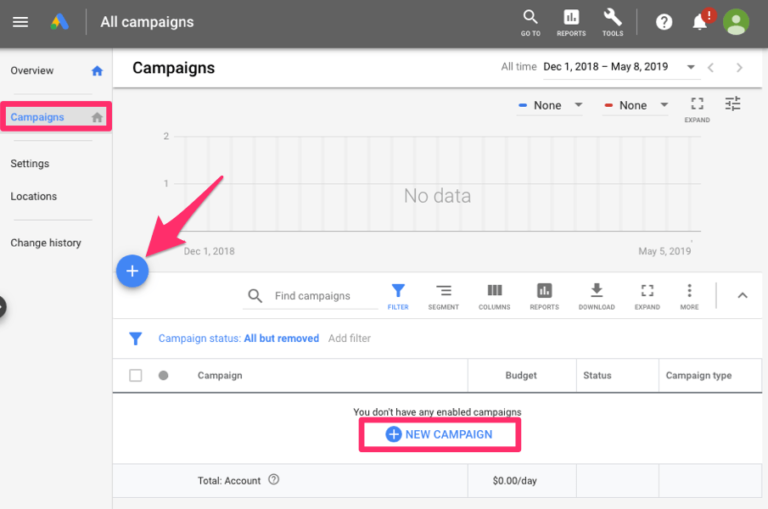This screenshot has width=768, height=509.
Task: Collapse the table toolbar with the chevron
Action: pyautogui.click(x=742, y=295)
